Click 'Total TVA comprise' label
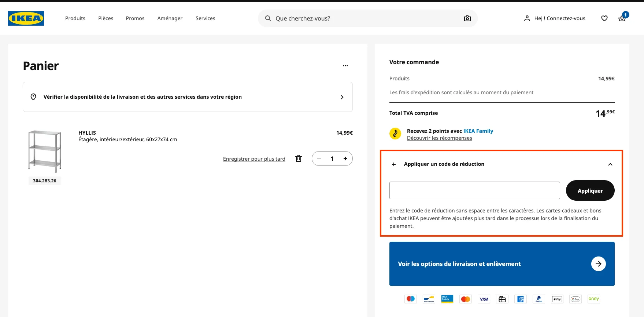 click(x=414, y=113)
